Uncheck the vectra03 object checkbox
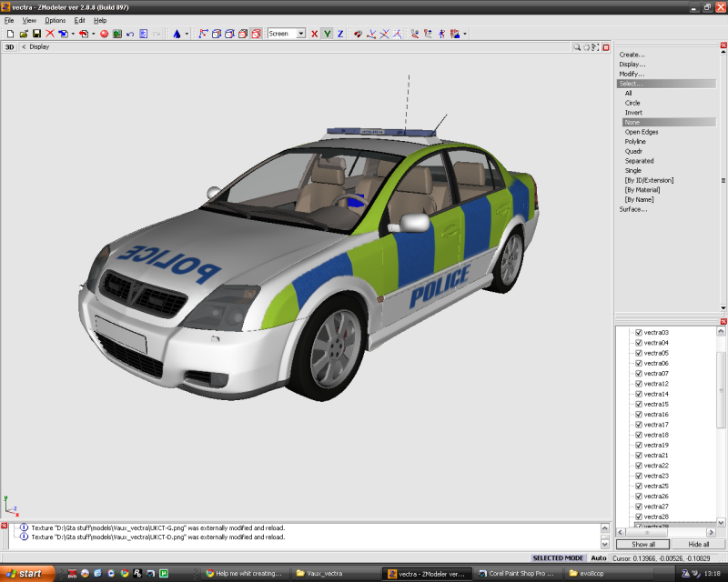Viewport: 728px width, 582px height. (x=639, y=333)
